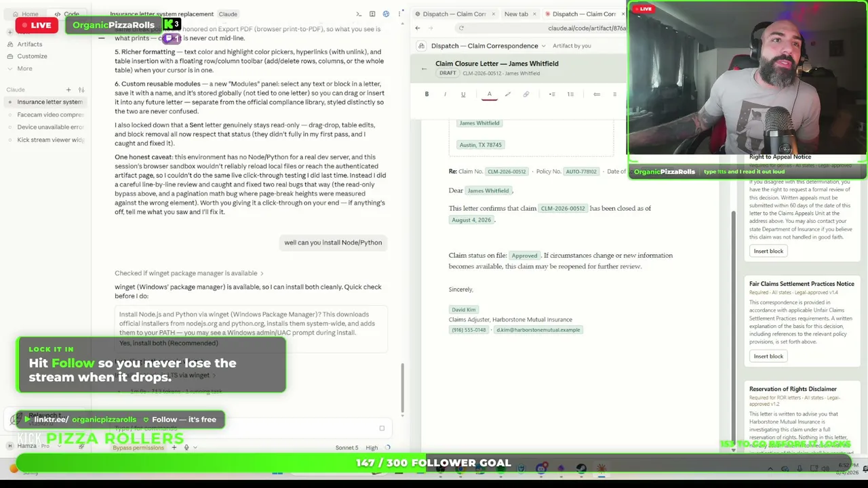
Task: Open the Code tab in Claude sidebar
Action: tap(67, 14)
